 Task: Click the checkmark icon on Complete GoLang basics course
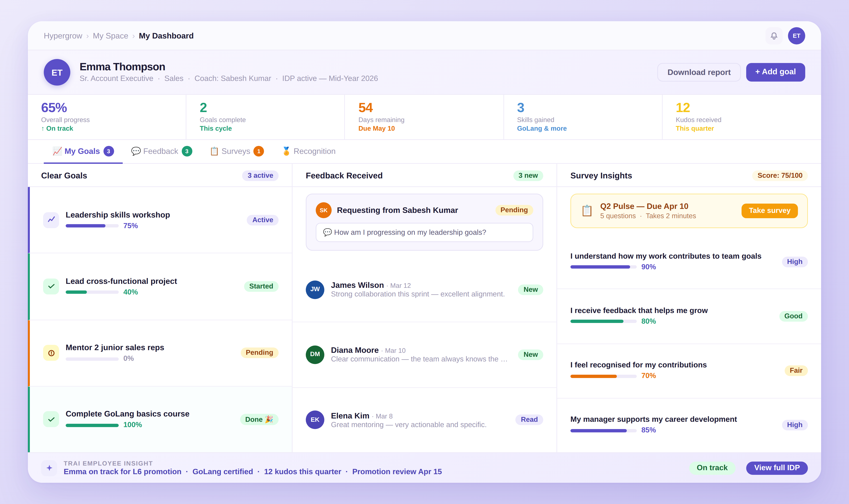pyautogui.click(x=51, y=419)
